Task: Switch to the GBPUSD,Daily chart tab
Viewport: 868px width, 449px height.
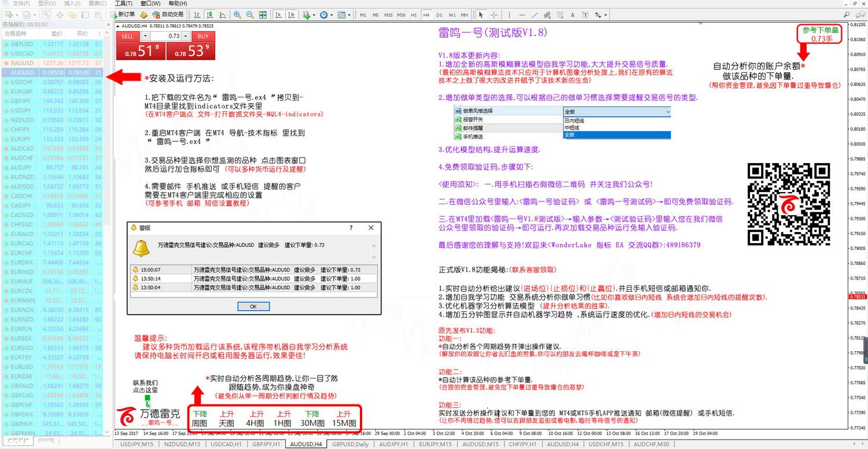Action: click(350, 444)
